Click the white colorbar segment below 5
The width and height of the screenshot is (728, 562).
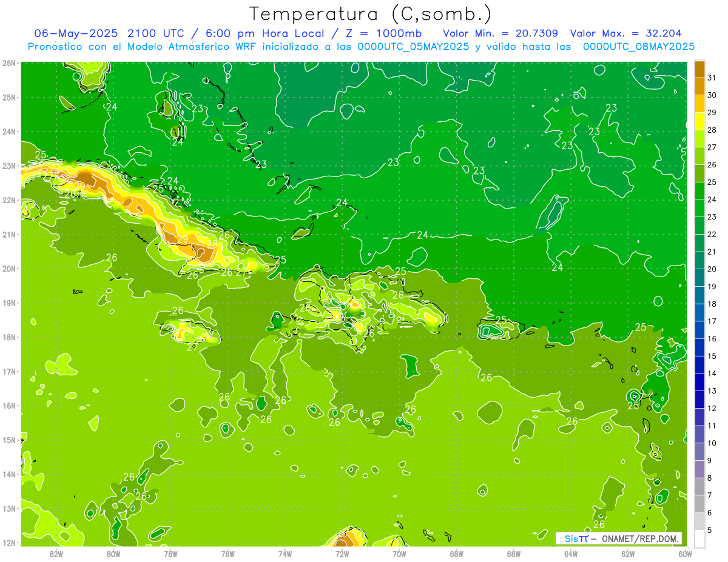pyautogui.click(x=699, y=538)
